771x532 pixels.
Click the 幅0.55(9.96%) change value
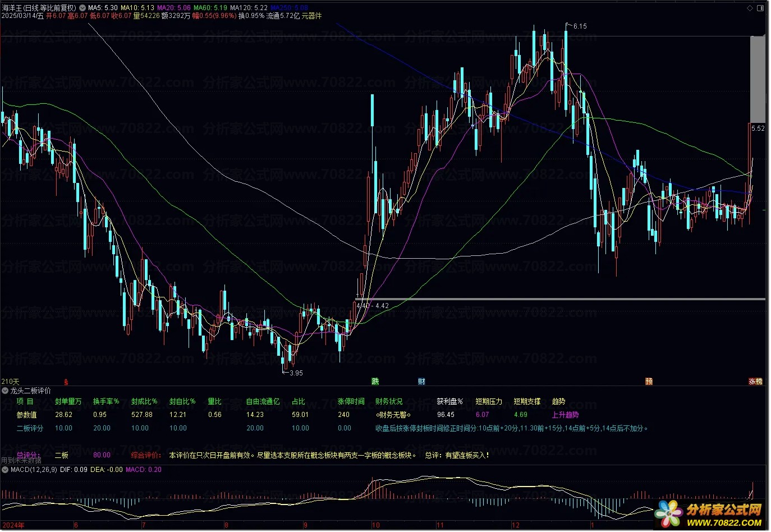click(x=214, y=16)
